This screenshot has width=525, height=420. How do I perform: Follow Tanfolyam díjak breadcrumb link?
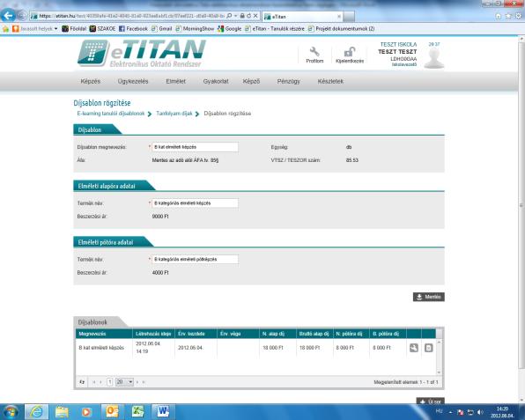point(174,114)
